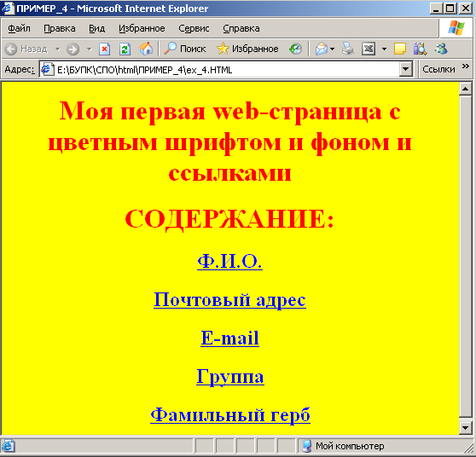This screenshot has height=457, width=476.
Task: Maximize the Internet Explorer window
Action: coord(450,9)
